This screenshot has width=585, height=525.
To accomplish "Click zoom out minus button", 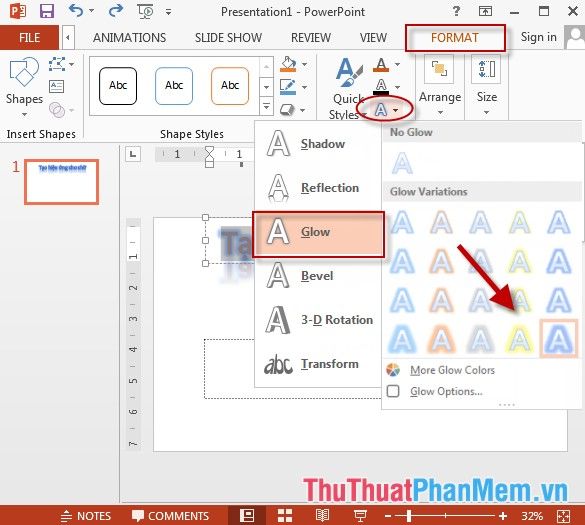I will (388, 516).
